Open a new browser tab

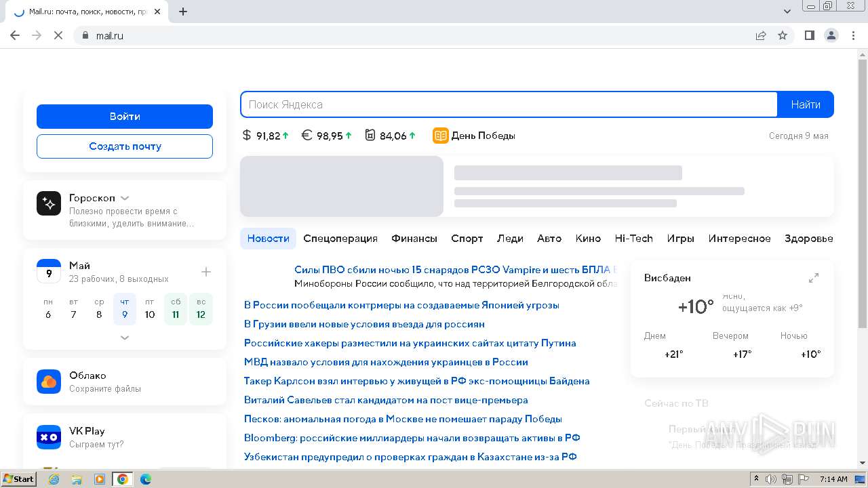click(x=183, y=12)
